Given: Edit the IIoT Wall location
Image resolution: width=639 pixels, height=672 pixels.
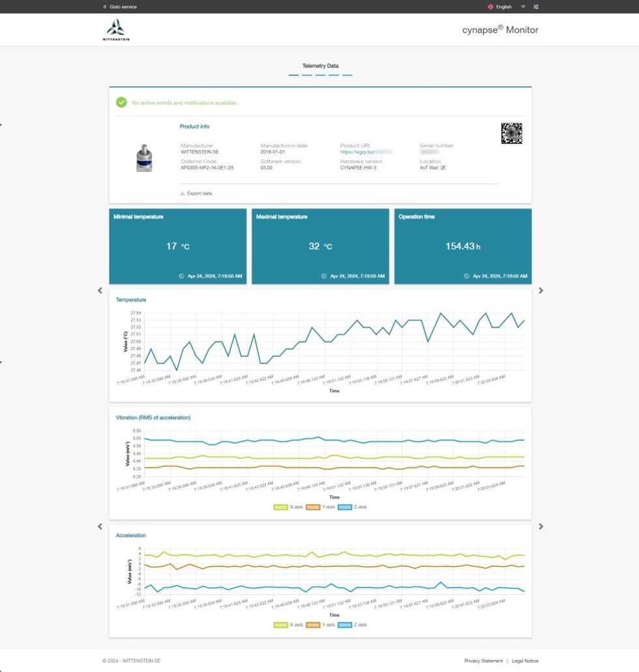Looking at the screenshot, I should 443,168.
